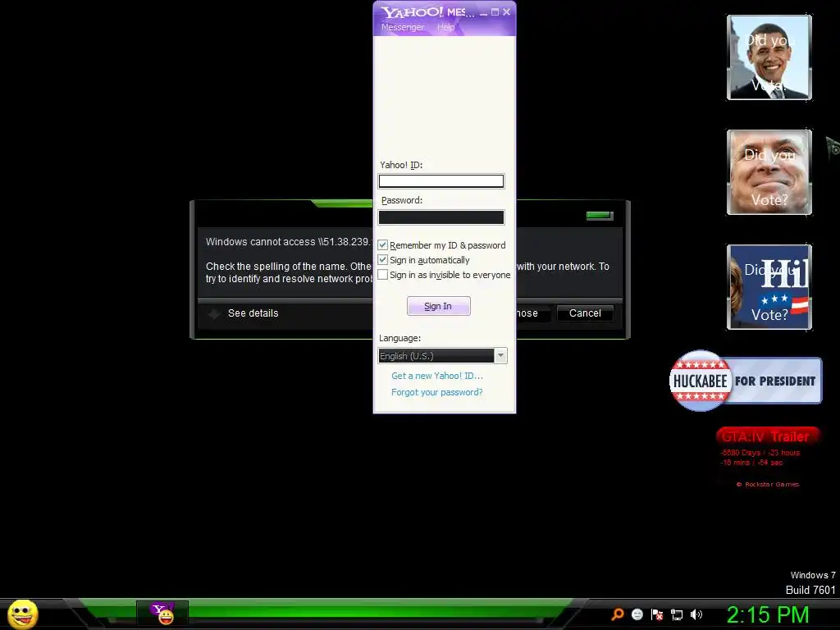Click the 2:15 PM clock
The height and width of the screenshot is (630, 840).
point(768,614)
